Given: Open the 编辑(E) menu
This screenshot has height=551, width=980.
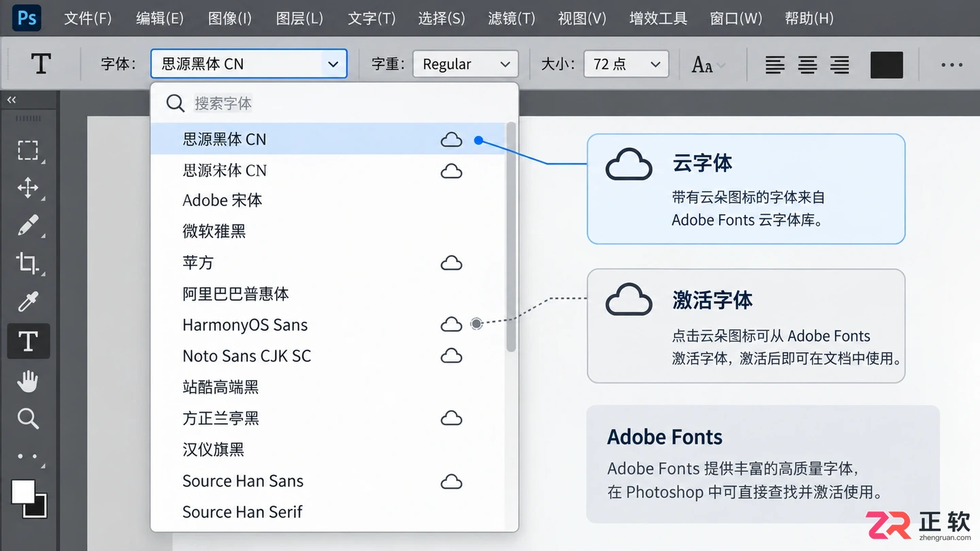Looking at the screenshot, I should tap(160, 18).
